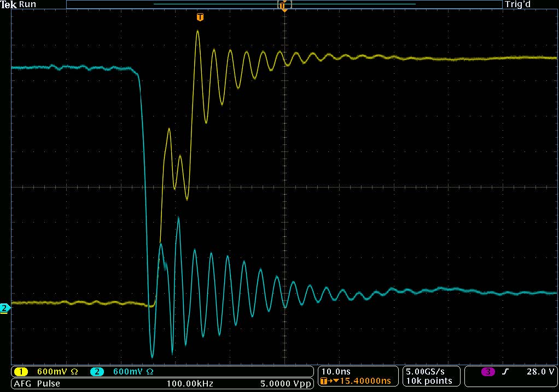This screenshot has width=559, height=392.
Task: Click the Run acquisition status label
Action: point(27,5)
